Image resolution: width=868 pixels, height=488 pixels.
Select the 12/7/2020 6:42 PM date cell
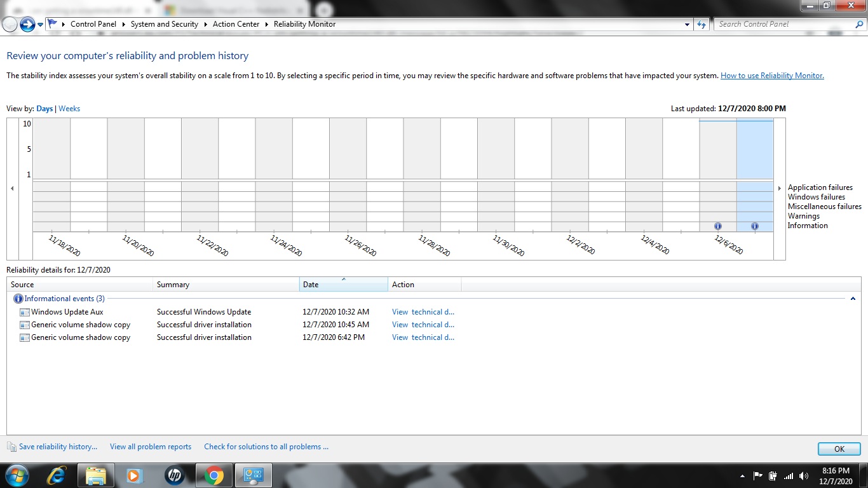(x=334, y=337)
